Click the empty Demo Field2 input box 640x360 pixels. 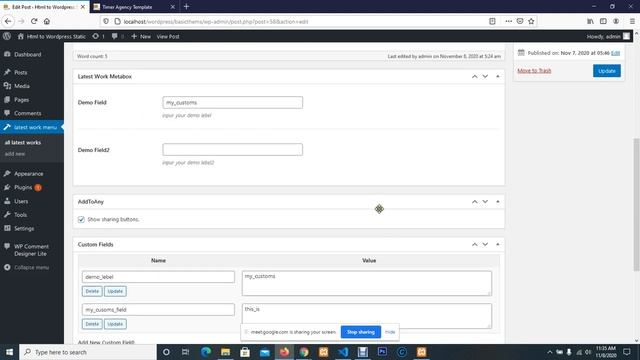233,149
